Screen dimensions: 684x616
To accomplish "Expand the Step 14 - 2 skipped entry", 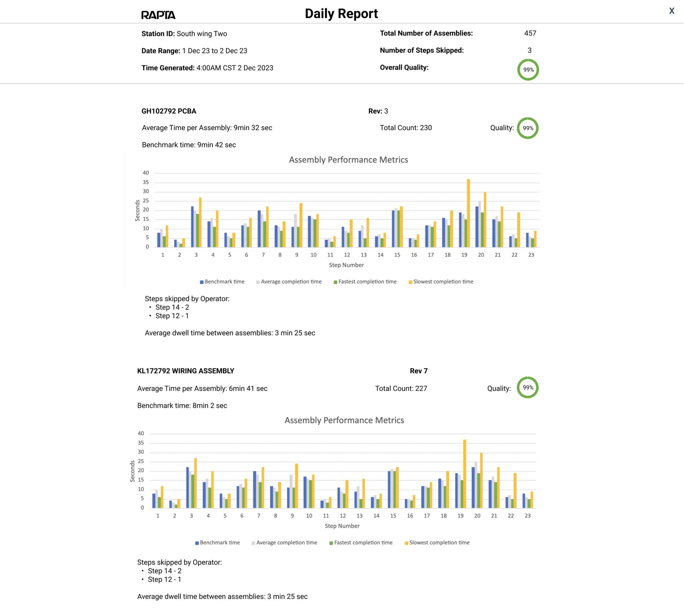I will pyautogui.click(x=172, y=307).
